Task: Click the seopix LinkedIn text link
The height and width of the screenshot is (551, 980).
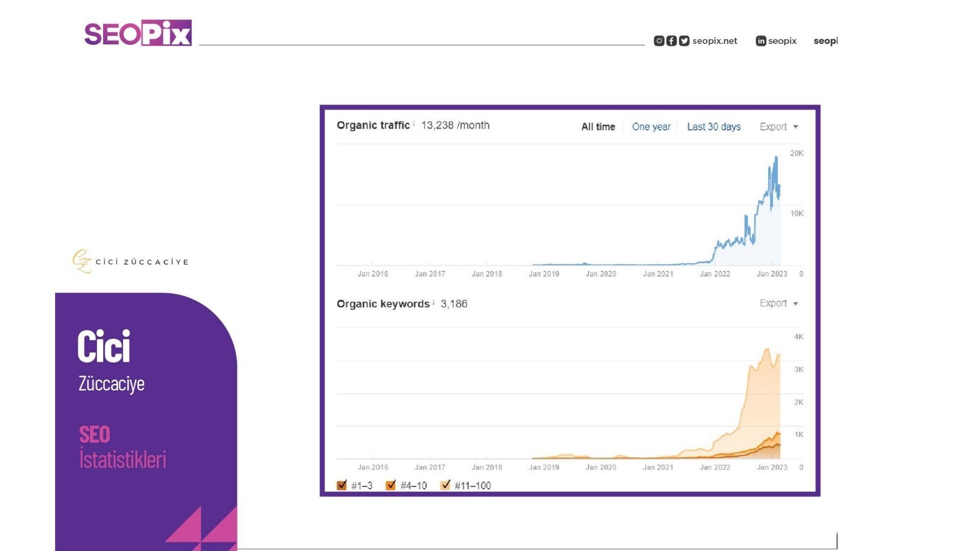Action: (x=782, y=41)
